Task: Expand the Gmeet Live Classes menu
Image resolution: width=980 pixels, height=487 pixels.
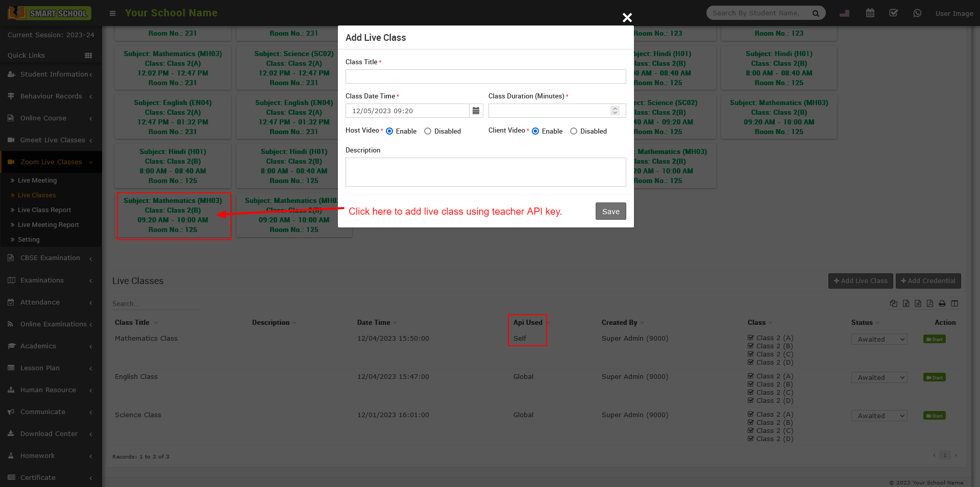Action: point(51,140)
